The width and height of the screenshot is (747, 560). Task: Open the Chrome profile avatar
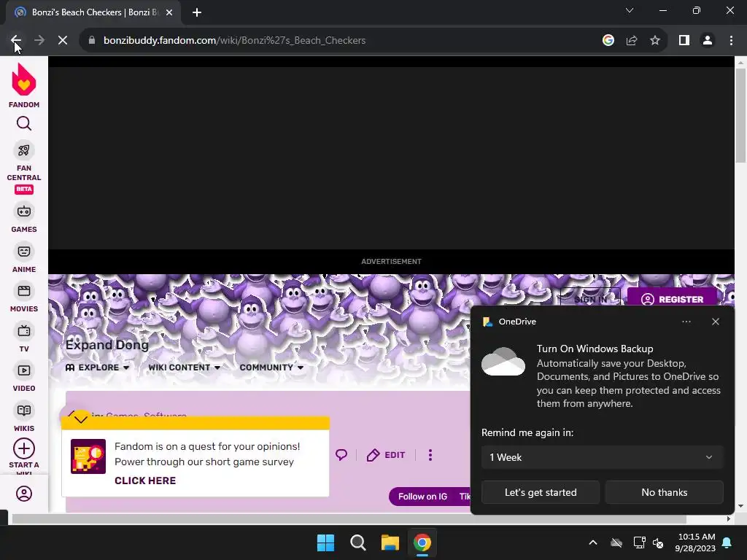[x=708, y=41]
